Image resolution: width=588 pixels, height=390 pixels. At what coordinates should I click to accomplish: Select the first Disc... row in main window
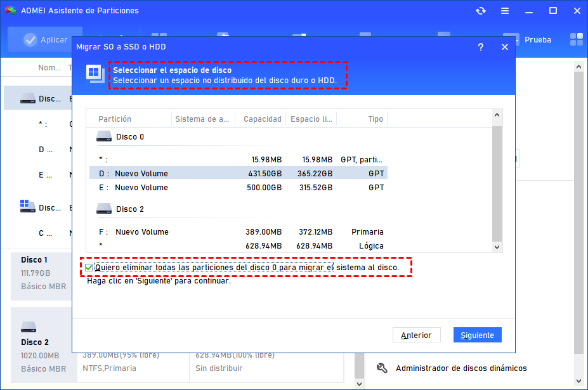coord(37,99)
